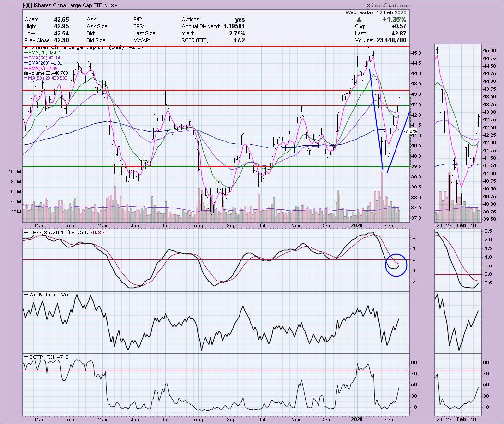
Task: Click the 100M volume axis label
Action: (14, 172)
